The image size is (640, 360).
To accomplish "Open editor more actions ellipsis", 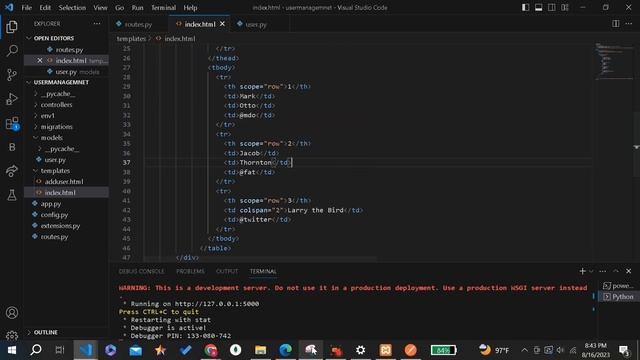I will [x=629, y=24].
